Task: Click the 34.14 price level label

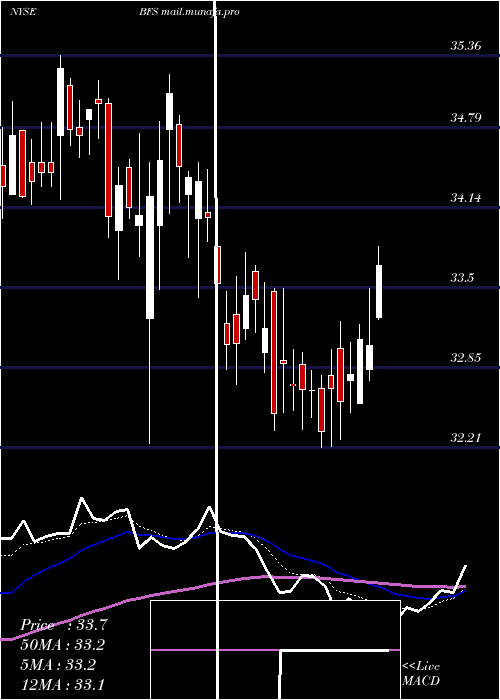Action: (x=466, y=198)
